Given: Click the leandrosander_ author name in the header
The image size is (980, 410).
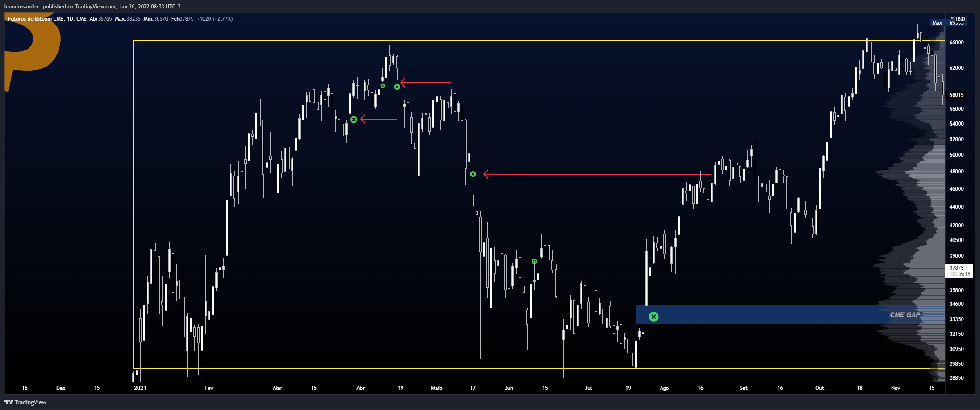Looking at the screenshot, I should pos(23,7).
